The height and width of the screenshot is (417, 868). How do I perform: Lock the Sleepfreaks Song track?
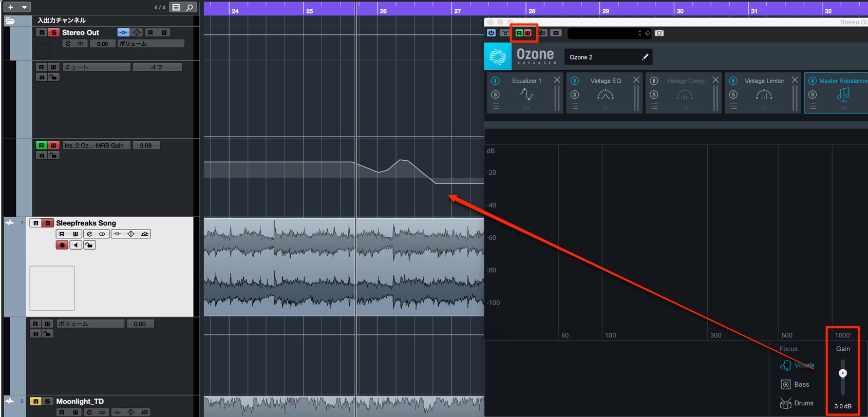tap(89, 245)
